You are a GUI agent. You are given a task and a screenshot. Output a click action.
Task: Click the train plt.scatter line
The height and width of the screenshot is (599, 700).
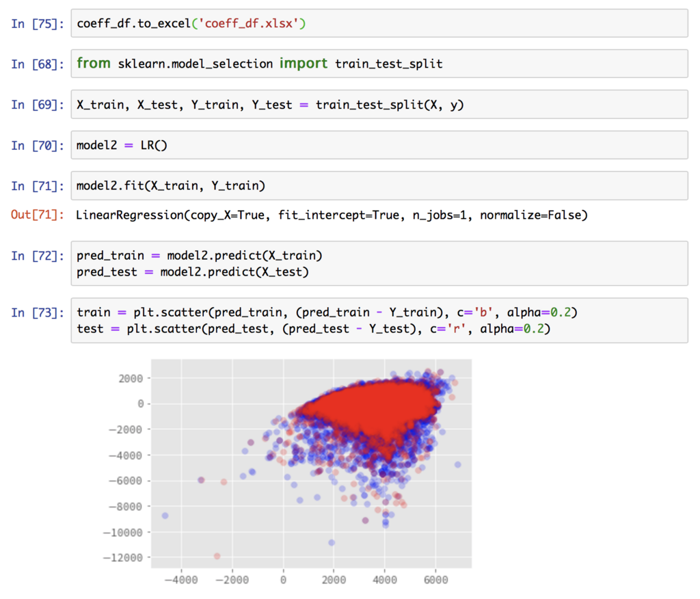tap(327, 312)
